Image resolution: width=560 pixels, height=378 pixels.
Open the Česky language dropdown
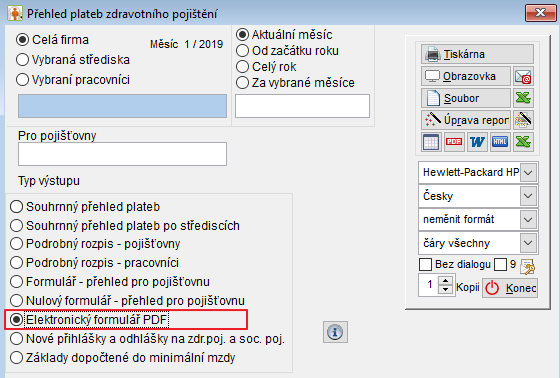pyautogui.click(x=528, y=196)
